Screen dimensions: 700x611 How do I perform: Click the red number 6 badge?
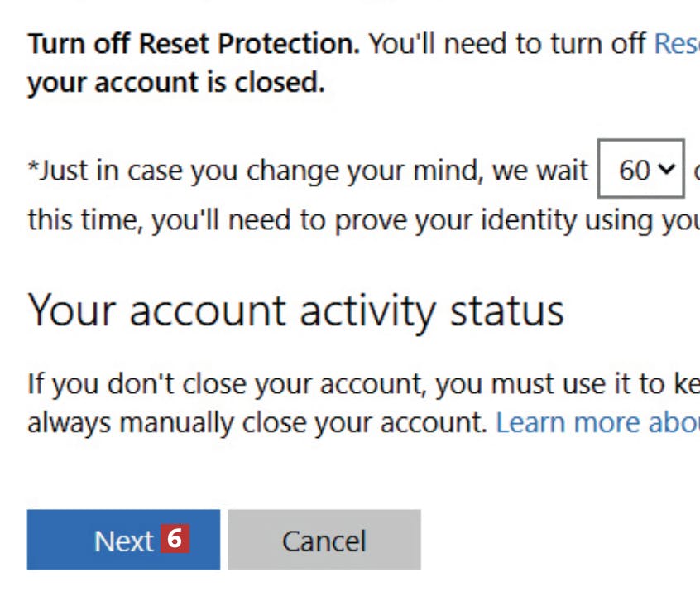coord(174,539)
